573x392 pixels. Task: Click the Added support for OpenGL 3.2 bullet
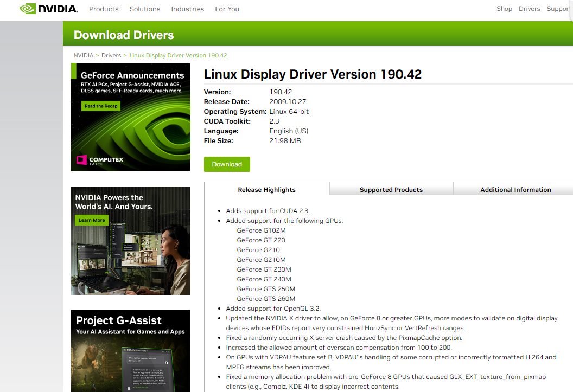273,309
